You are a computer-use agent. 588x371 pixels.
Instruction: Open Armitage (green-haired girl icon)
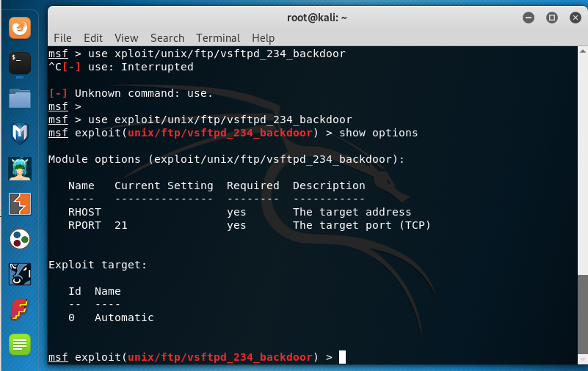coord(20,169)
